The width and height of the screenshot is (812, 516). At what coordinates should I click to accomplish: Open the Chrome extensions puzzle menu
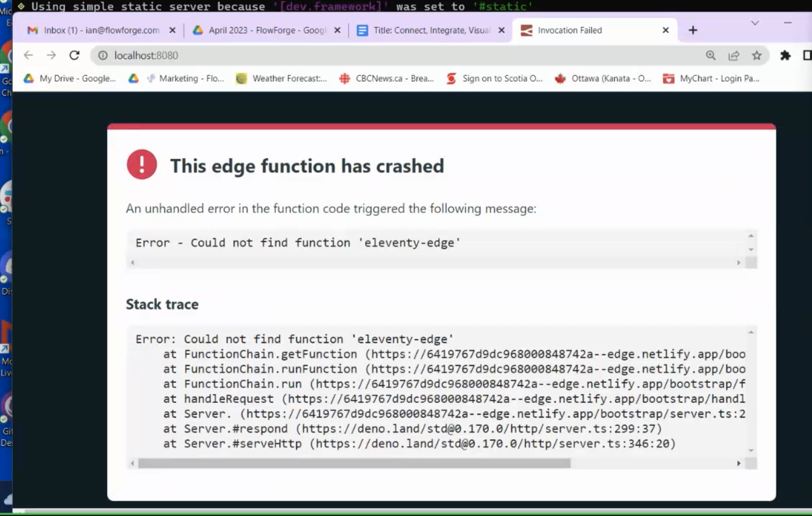point(786,55)
